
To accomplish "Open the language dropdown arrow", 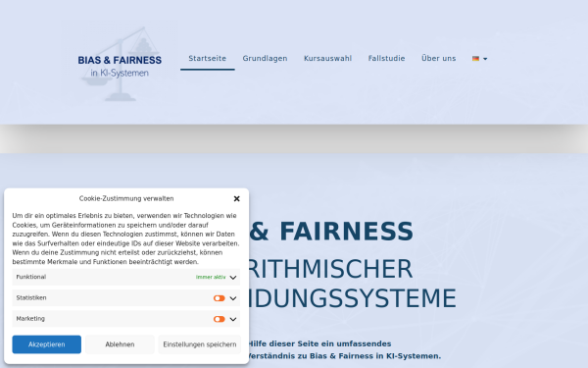I will click(x=485, y=59).
